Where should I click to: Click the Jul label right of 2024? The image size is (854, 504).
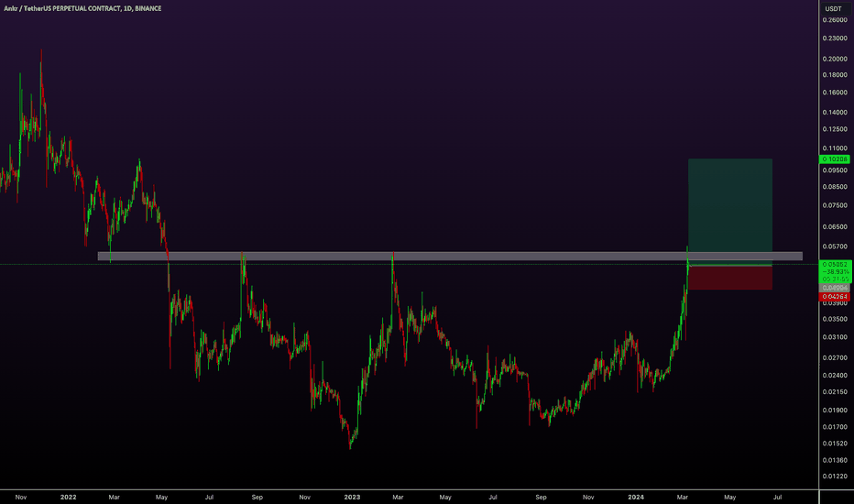tap(778, 497)
